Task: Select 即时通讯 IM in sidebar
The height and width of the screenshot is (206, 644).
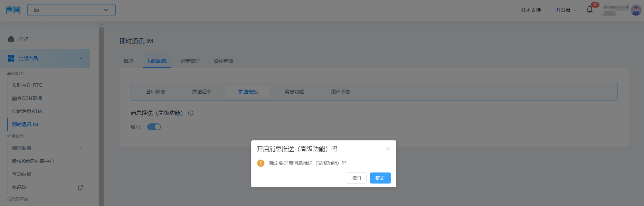Action: 25,124
